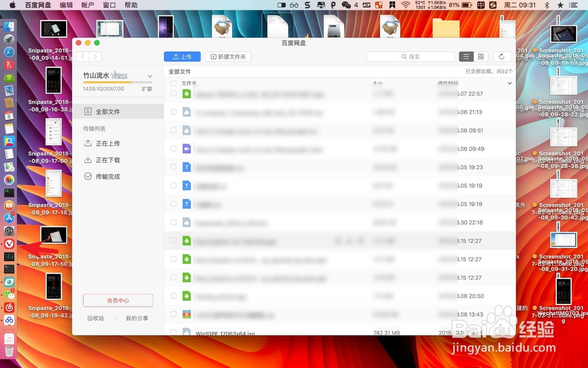
Task: Open the Apple menu
Action: coord(12,5)
